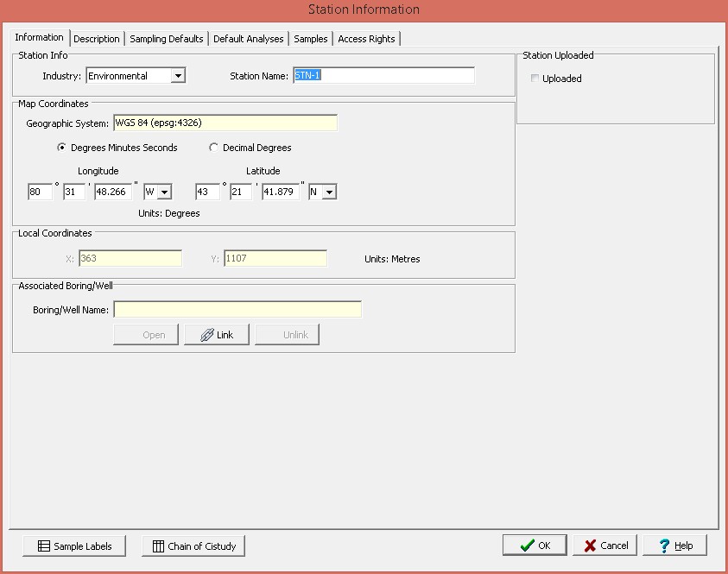Select Degrees Minutes Seconds option
Image resolution: width=728 pixels, height=574 pixels.
pyautogui.click(x=61, y=148)
